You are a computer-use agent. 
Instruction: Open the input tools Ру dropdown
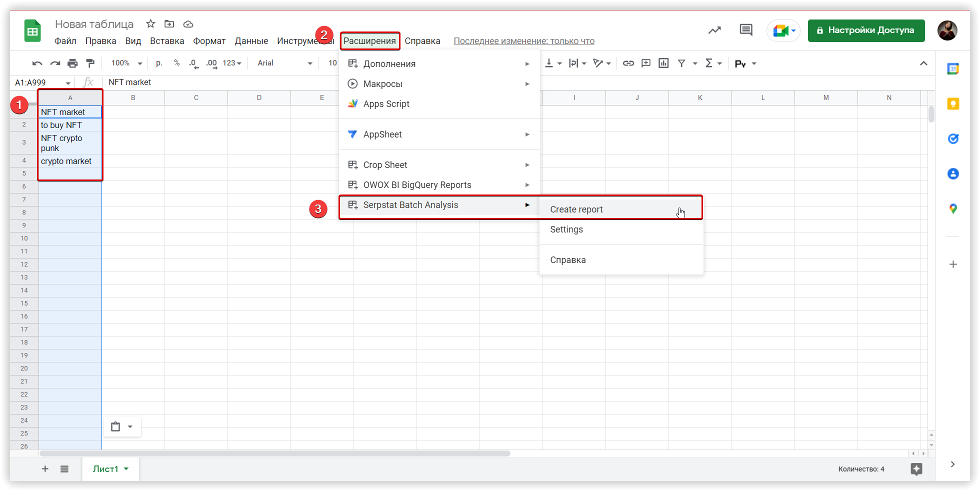click(x=745, y=63)
